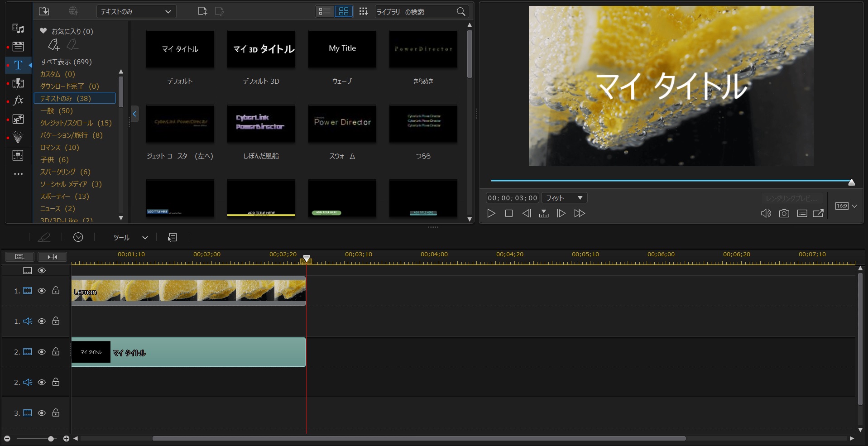Screen dimensions: 868x446
Task: Click the library search magnifier icon
Action: click(x=461, y=12)
